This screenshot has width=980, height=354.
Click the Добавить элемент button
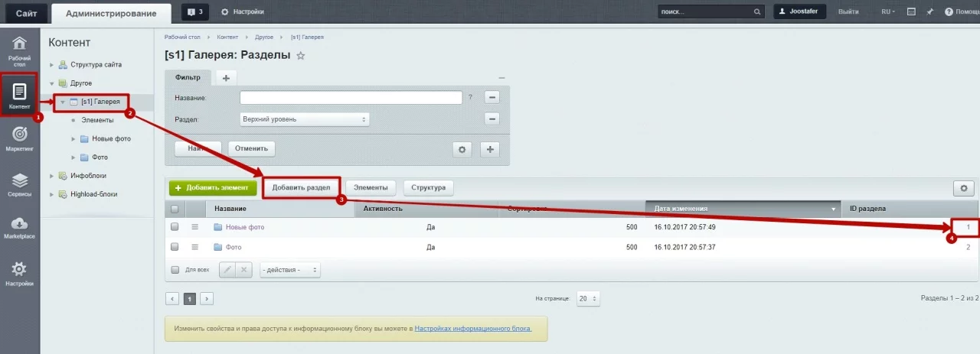(x=212, y=187)
